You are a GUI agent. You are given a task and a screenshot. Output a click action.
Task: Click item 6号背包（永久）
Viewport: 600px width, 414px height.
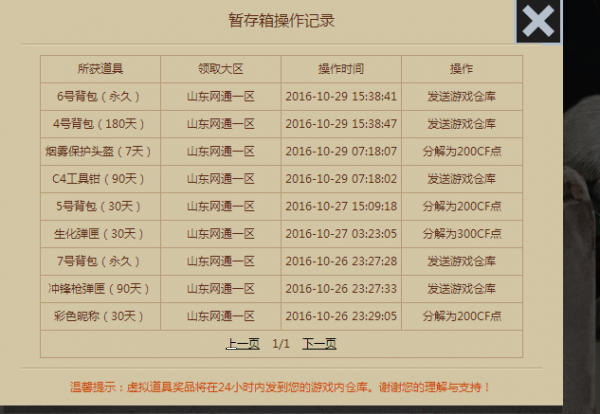[99, 96]
